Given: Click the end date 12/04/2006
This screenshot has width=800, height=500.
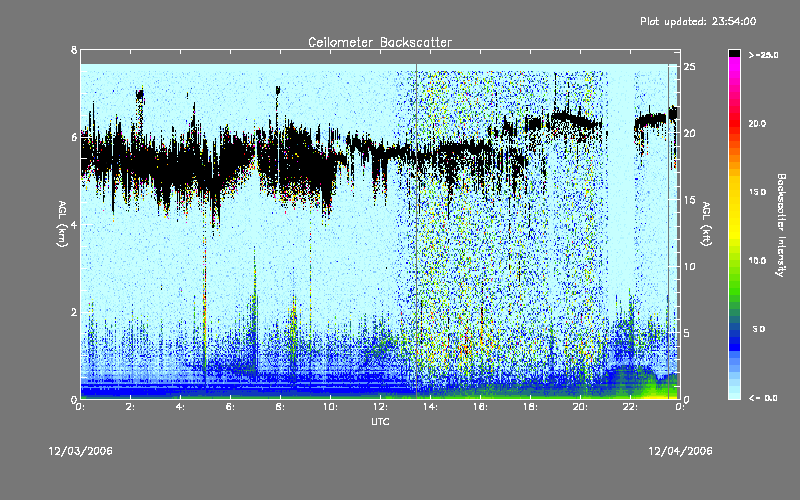Looking at the screenshot, I should (x=680, y=451).
